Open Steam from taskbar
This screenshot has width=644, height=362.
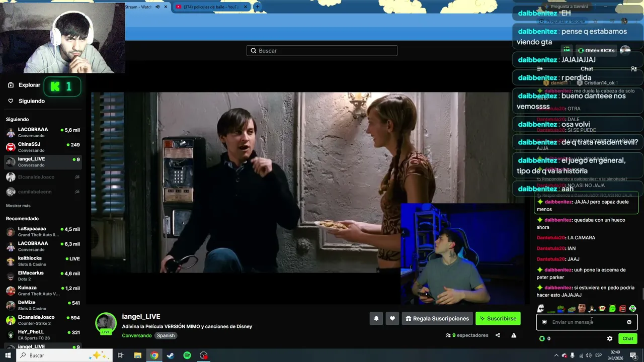click(171, 355)
